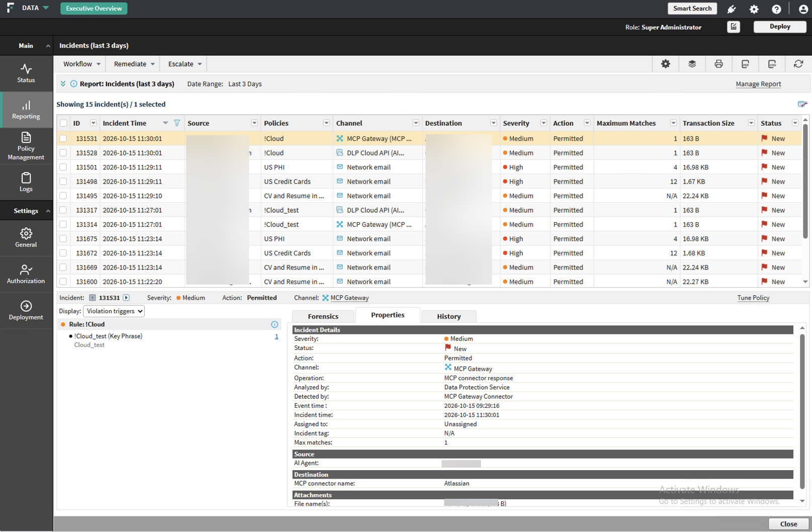Image resolution: width=812 pixels, height=532 pixels.
Task: Open Executive Overview tab
Action: pyautogui.click(x=94, y=9)
